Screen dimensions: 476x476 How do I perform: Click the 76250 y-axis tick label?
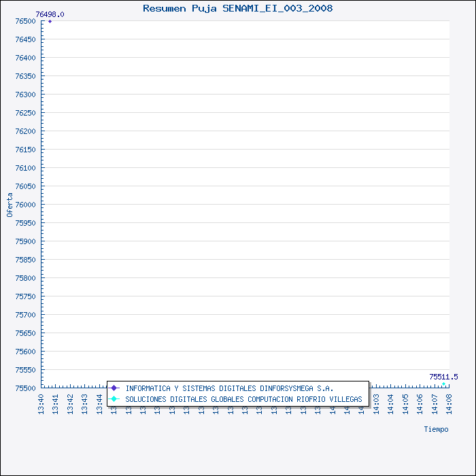[25, 113]
